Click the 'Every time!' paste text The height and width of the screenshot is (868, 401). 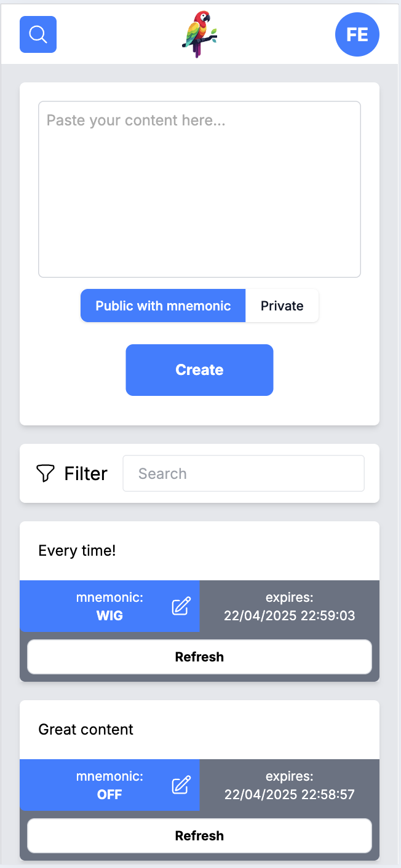coord(77,551)
